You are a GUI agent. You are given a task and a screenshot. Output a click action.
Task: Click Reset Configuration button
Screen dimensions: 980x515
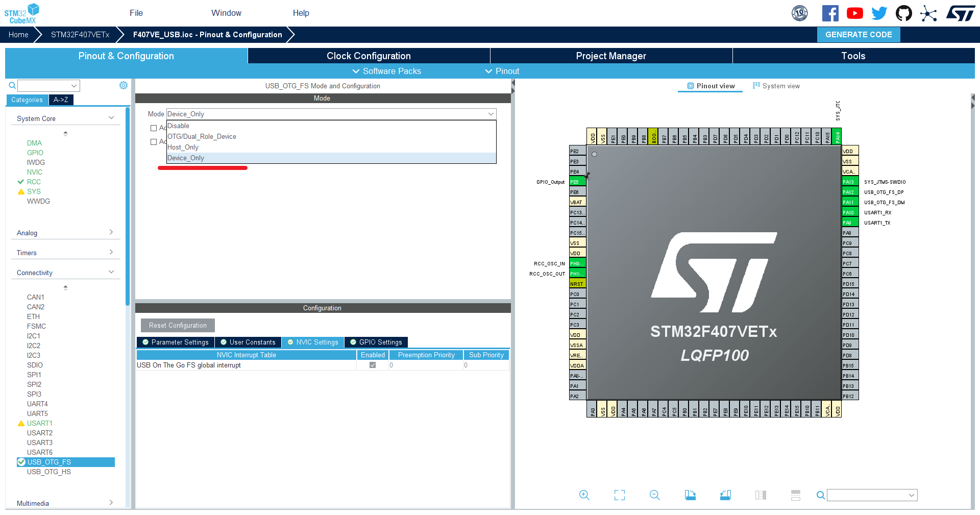click(x=178, y=325)
